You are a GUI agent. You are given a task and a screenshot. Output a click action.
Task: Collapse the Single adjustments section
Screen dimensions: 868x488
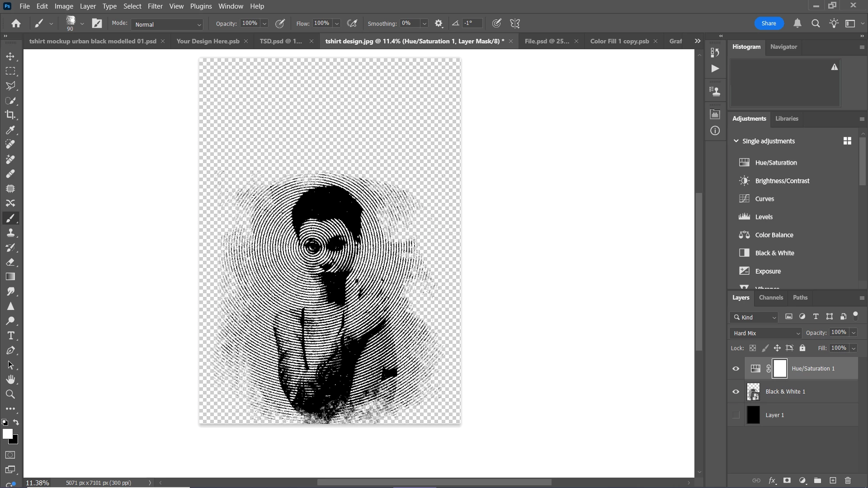(x=736, y=141)
